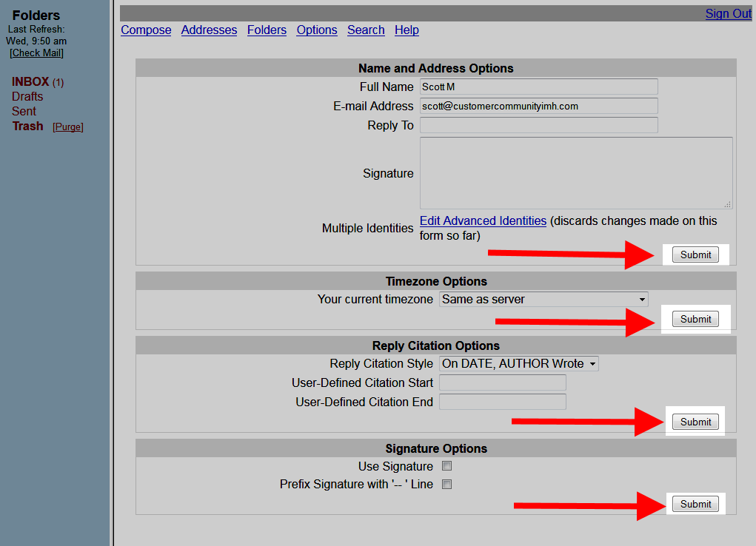Open Options in top navigation

tap(317, 30)
